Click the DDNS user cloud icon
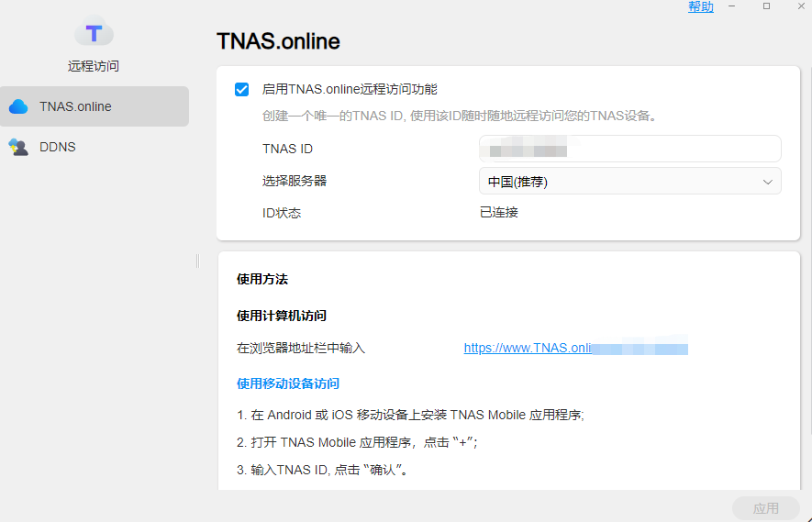The width and height of the screenshot is (812, 522). pos(18,147)
